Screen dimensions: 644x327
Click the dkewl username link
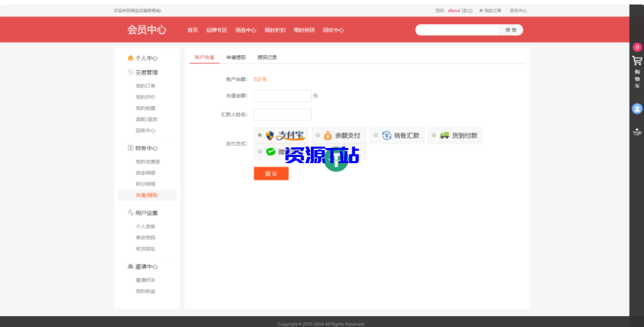(x=453, y=11)
